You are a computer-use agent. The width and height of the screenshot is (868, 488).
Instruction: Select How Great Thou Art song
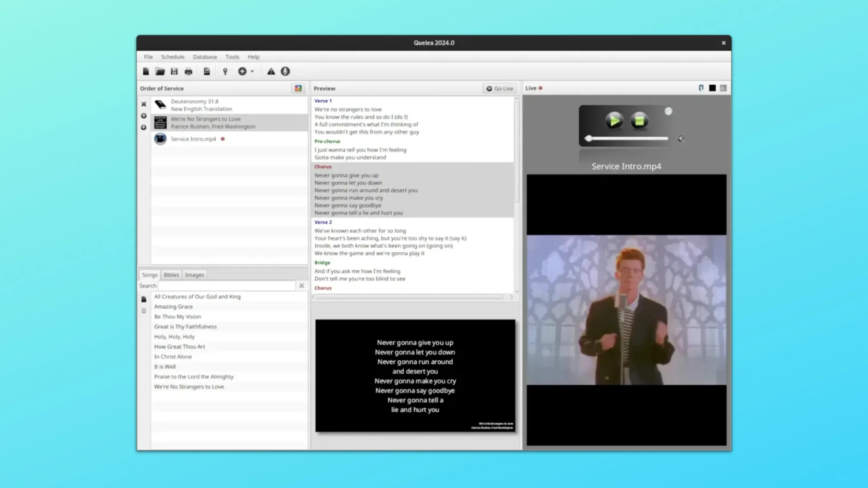pos(229,347)
